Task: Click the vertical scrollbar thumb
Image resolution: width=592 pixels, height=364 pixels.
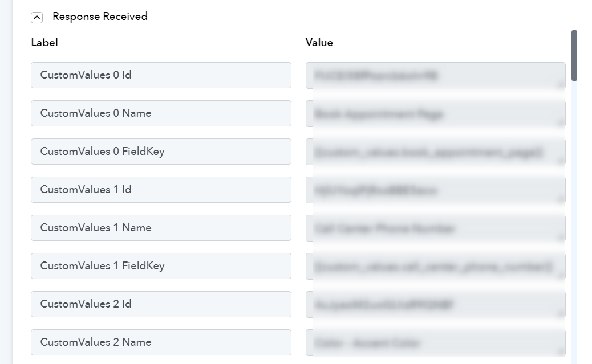Action: pos(574,55)
